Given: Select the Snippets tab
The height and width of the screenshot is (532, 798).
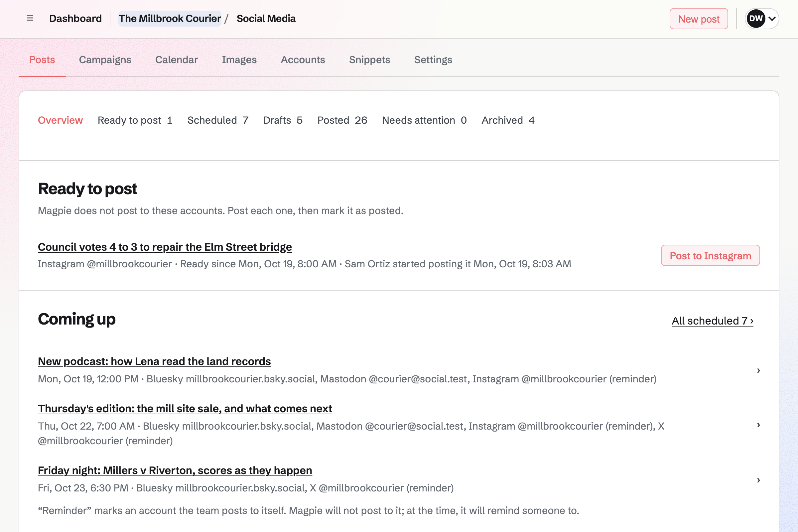Looking at the screenshot, I should click(x=369, y=60).
